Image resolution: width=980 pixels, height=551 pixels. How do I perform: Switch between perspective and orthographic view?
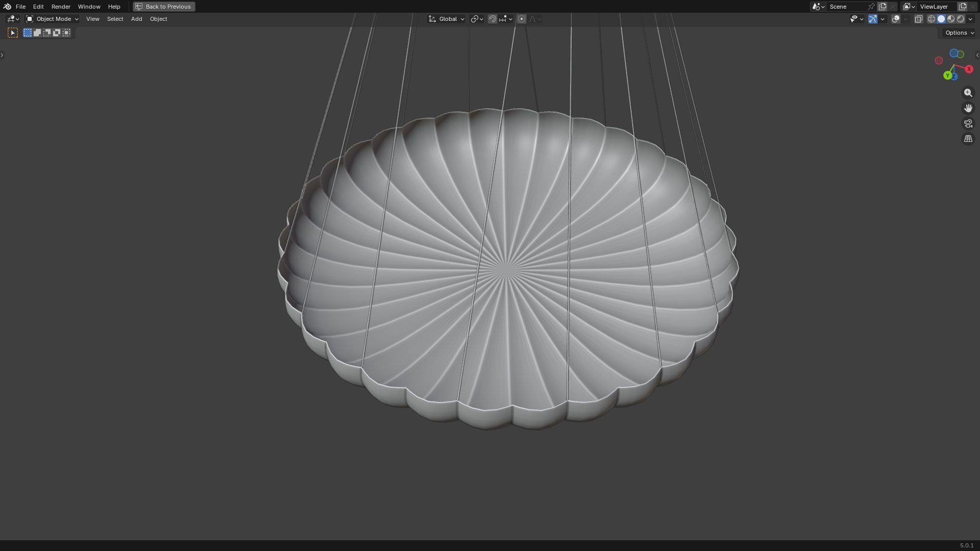[x=968, y=139]
